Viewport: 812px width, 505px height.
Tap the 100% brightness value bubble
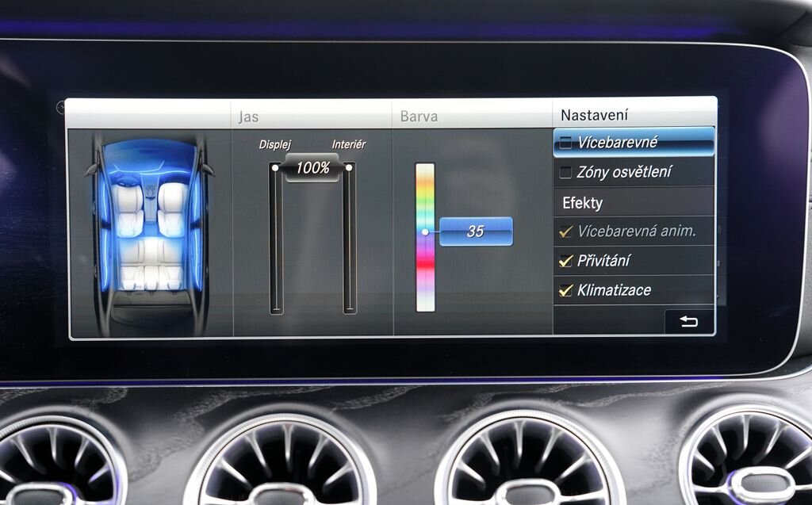[x=312, y=168]
